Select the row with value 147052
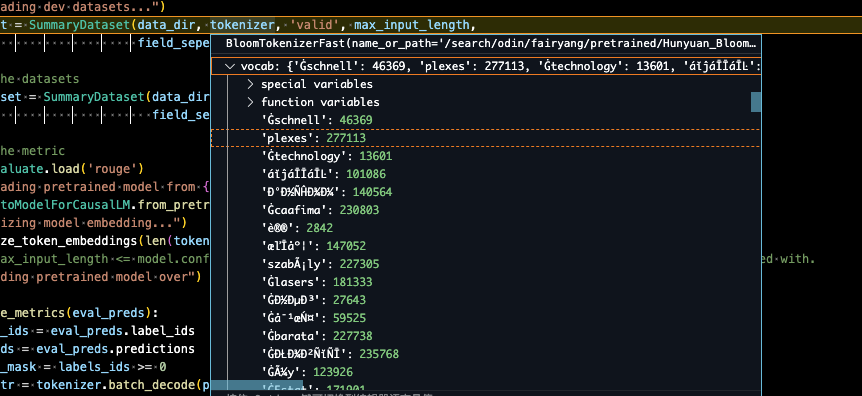 (486, 246)
